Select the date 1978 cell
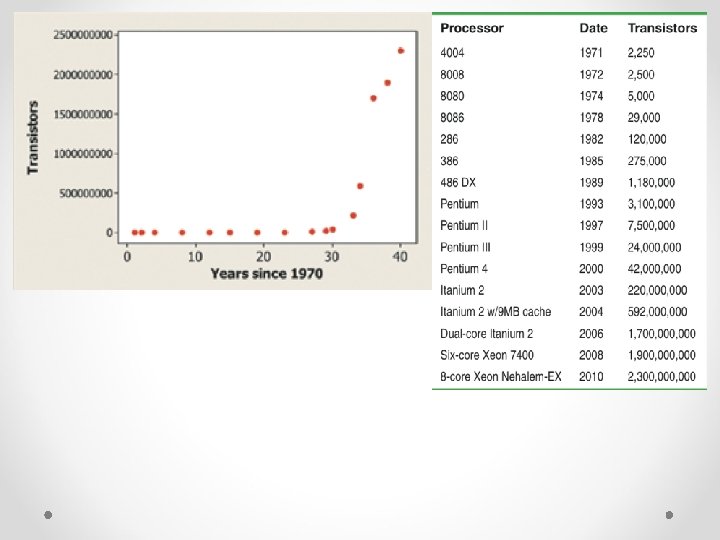720x540 pixels. (x=591, y=118)
